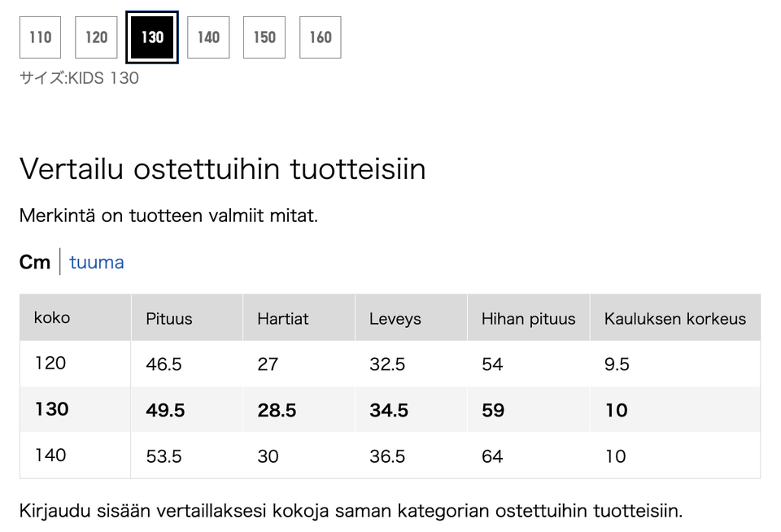
Task: Click the Pituus column header
Action: (x=169, y=319)
